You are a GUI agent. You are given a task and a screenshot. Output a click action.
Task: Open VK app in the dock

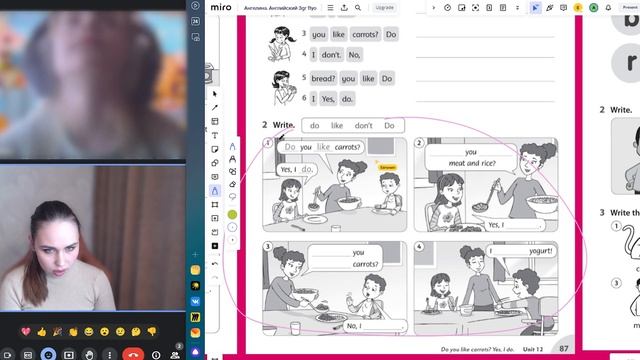[196, 301]
